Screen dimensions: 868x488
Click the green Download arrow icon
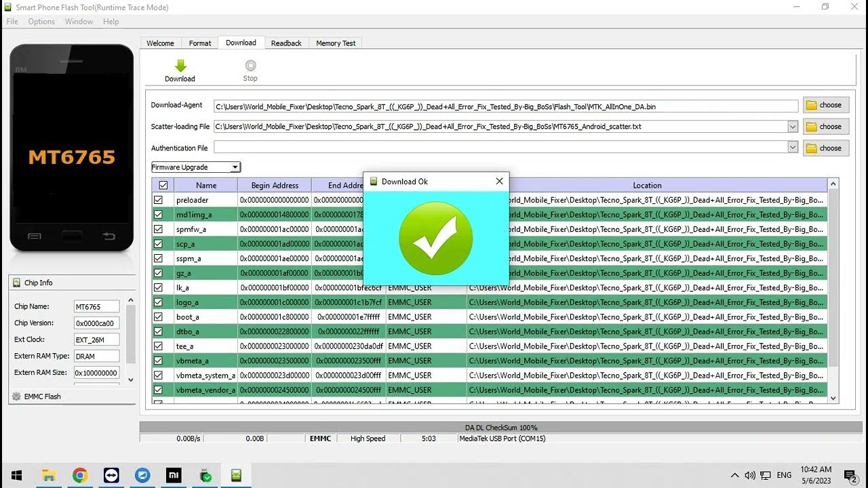[180, 66]
